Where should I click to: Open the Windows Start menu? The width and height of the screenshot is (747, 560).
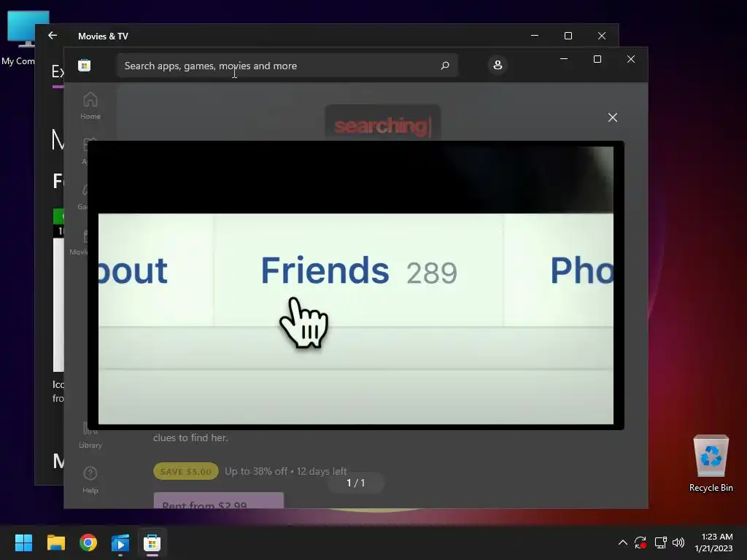23,542
